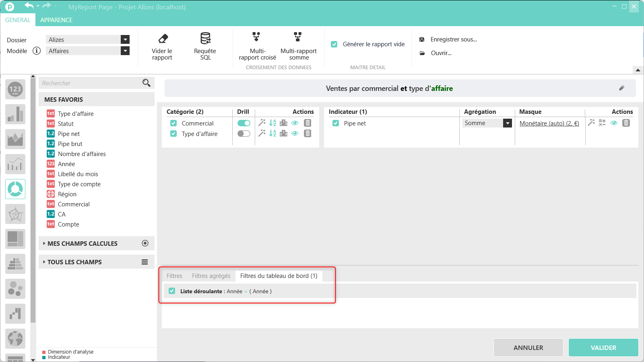
Task: Select the donut chart type in sidebar
Action: [15, 189]
